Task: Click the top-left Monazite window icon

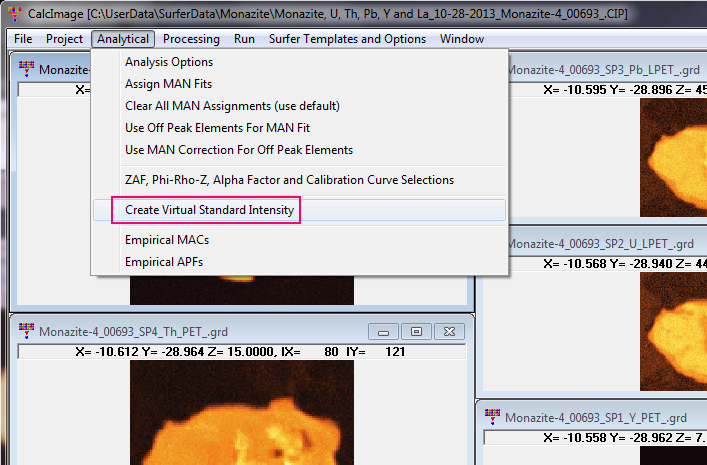Action: click(x=26, y=69)
